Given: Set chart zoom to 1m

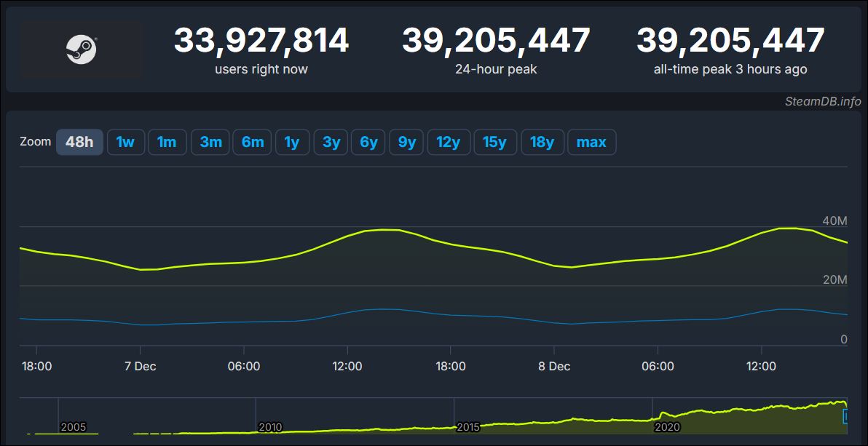Looking at the screenshot, I should (167, 142).
